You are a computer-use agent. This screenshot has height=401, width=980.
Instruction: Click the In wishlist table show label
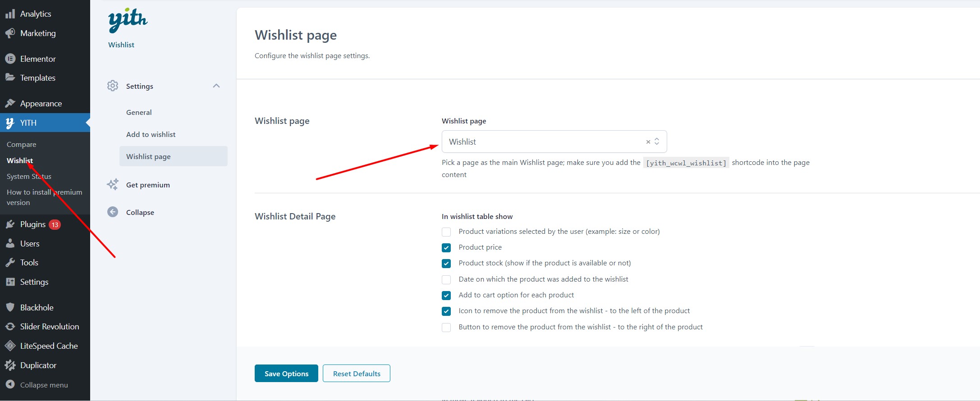click(x=477, y=216)
